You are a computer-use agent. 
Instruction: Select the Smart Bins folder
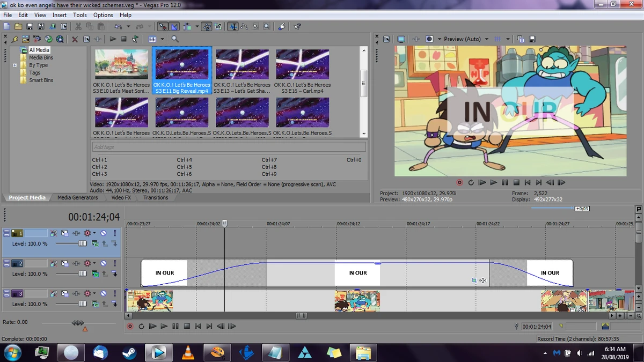click(x=41, y=80)
